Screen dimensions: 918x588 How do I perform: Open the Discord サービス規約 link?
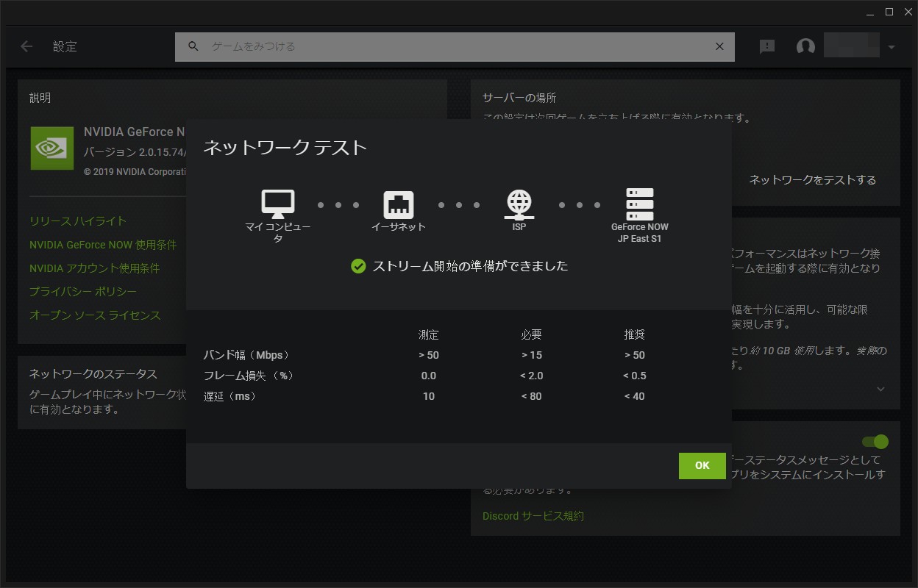click(x=533, y=516)
